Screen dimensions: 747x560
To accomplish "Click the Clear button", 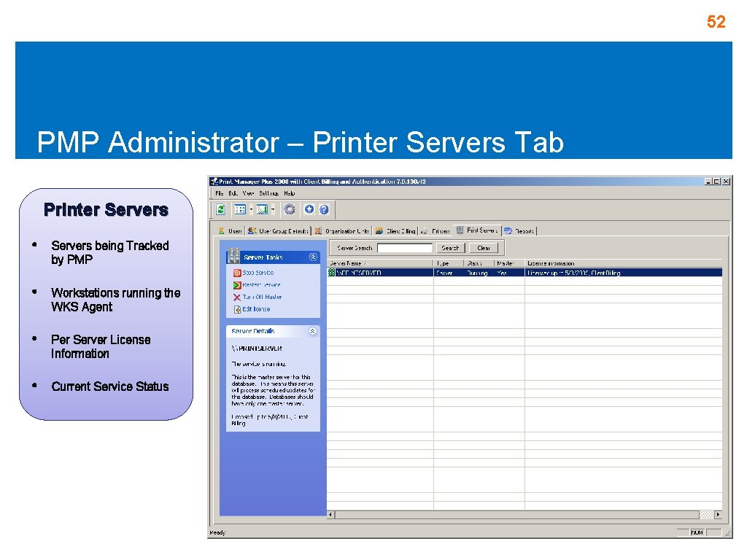I will coord(484,248).
